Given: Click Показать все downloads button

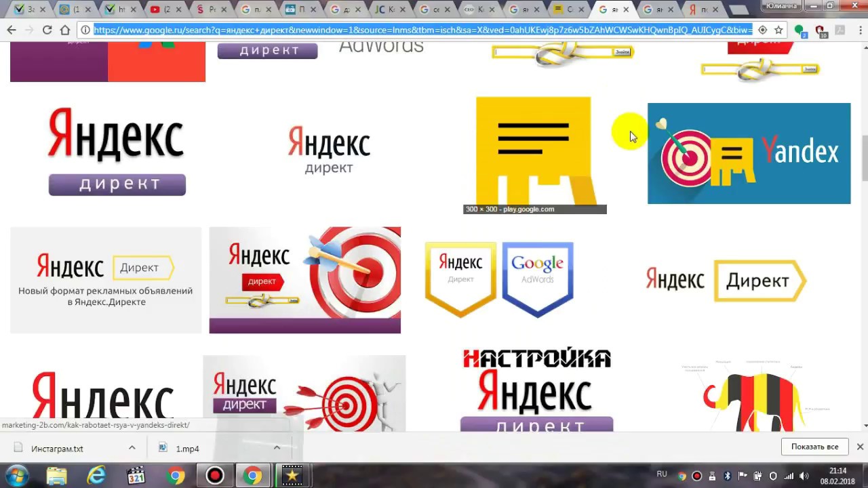Looking at the screenshot, I should pyautogui.click(x=814, y=447).
